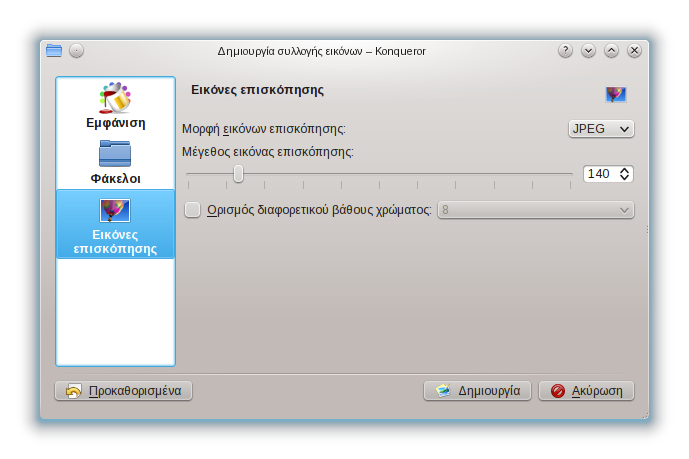This screenshot has height=459, width=689.
Task: Maximize the dialog with up arrow button
Action: pyautogui.click(x=611, y=51)
